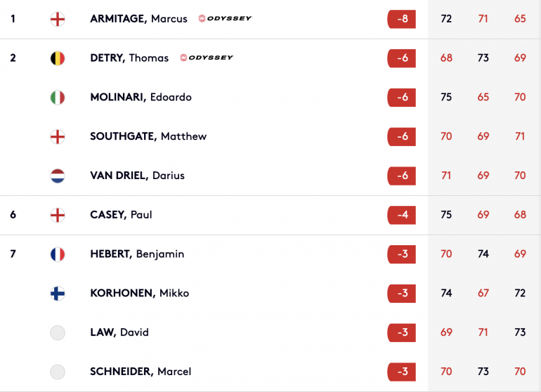Click Molinari's round two score 65
541x392 pixels.
click(483, 97)
